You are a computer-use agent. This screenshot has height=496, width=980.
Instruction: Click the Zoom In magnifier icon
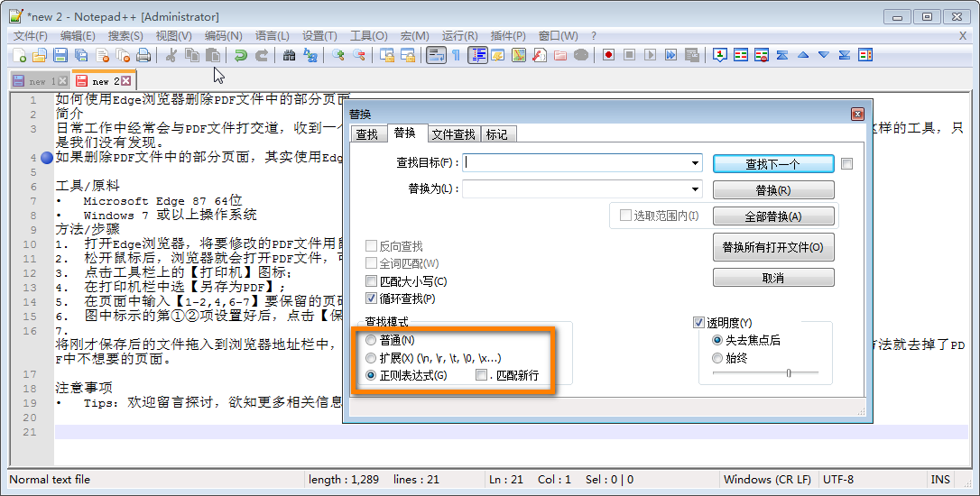338,56
